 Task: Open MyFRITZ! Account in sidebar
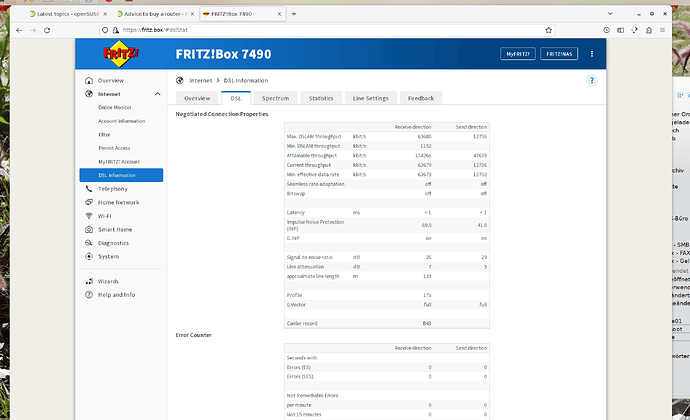[x=119, y=162]
